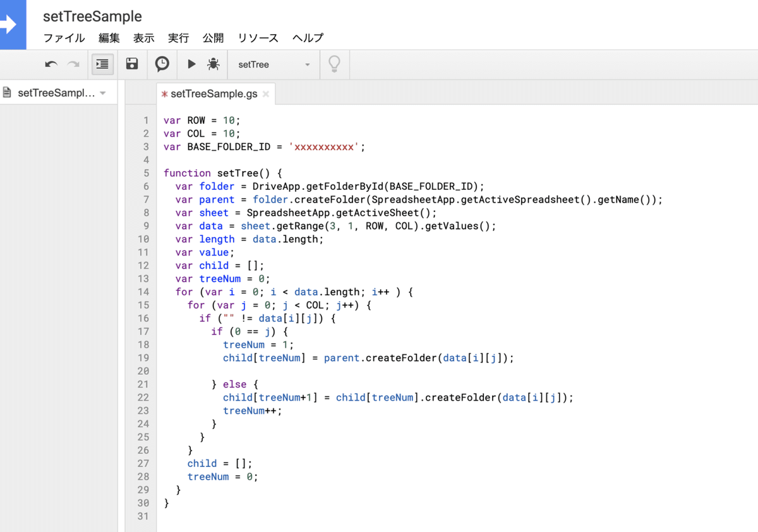Click 'var child = [];' on line 12
The height and width of the screenshot is (532, 758).
[x=220, y=266]
